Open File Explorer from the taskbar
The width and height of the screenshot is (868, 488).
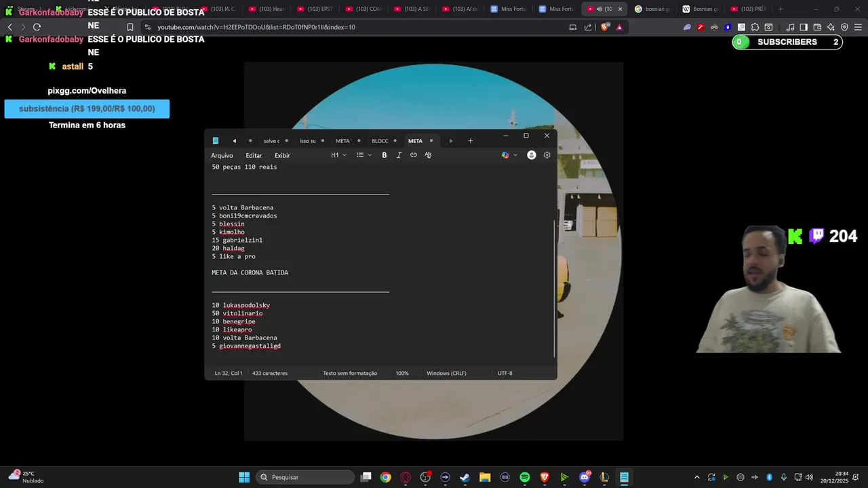485,477
